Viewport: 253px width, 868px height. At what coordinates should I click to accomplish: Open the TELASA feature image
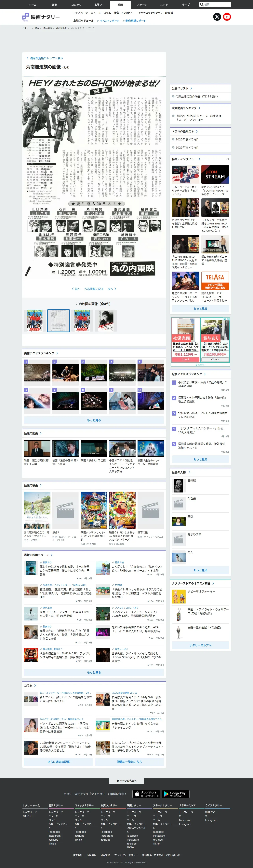pos(215,280)
